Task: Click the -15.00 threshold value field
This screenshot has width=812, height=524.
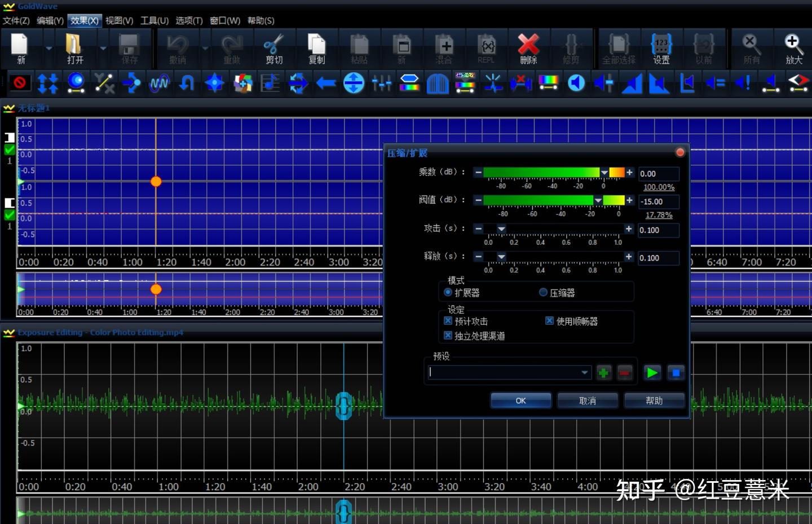Action: 659,201
